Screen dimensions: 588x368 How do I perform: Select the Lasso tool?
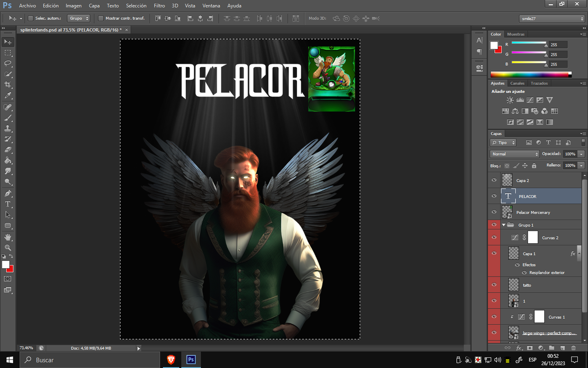coord(8,63)
